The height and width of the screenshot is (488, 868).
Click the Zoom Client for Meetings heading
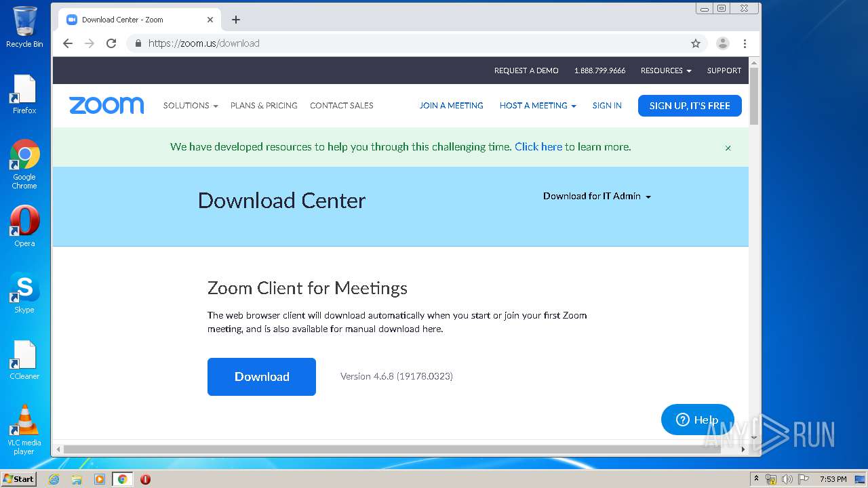(307, 288)
